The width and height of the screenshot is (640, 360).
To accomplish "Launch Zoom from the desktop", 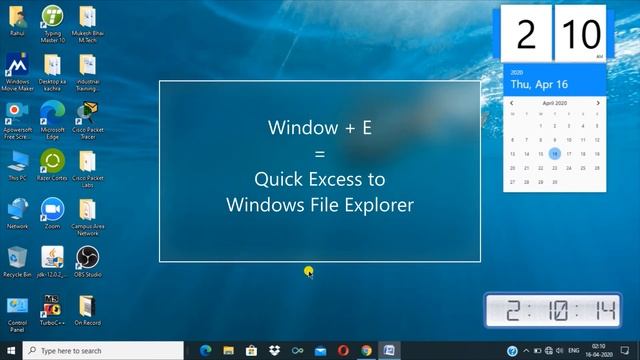I will coord(52,214).
